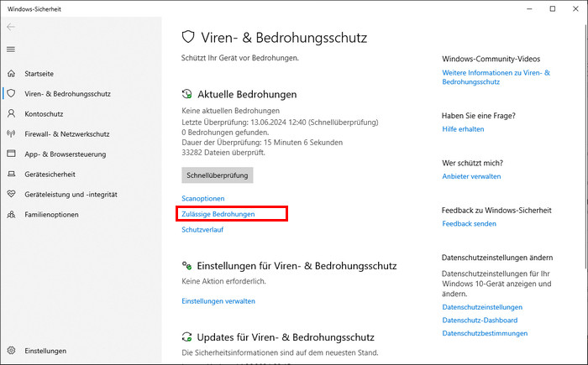Click the refresh icon beside Updates für Viren- & Bedrohungsschutz
The image size is (588, 365).
186,337
